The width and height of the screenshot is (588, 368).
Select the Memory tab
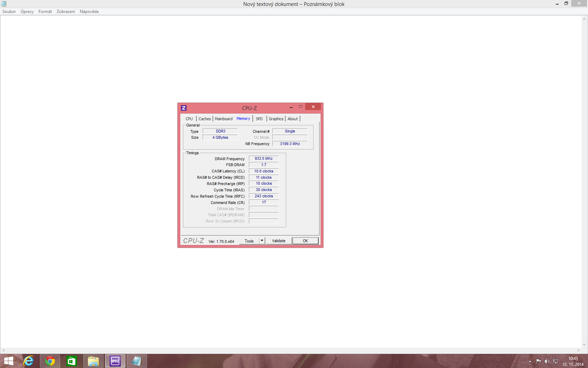(243, 118)
